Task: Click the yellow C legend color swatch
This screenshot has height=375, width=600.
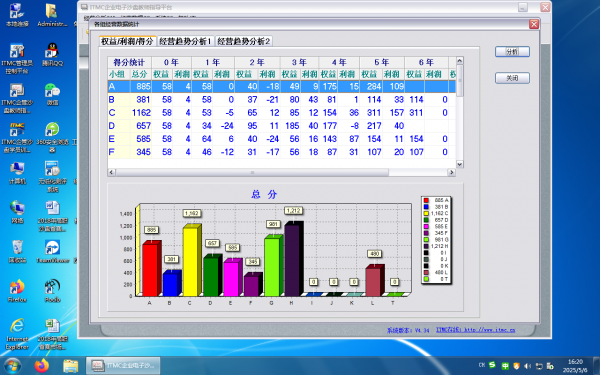Action: [x=426, y=214]
